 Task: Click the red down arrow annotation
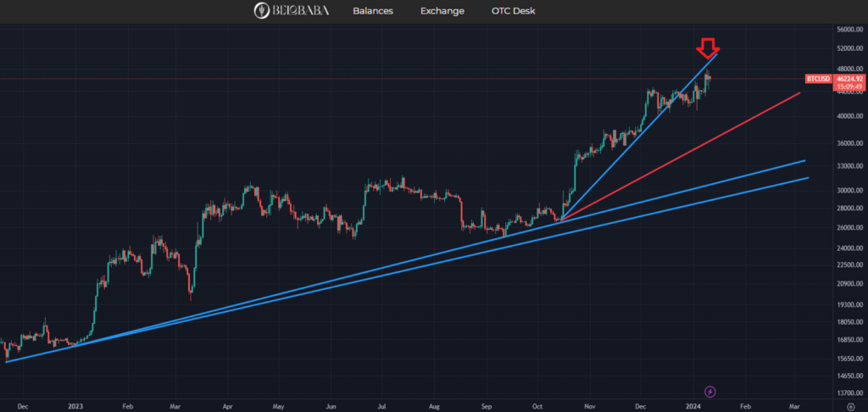click(x=708, y=46)
